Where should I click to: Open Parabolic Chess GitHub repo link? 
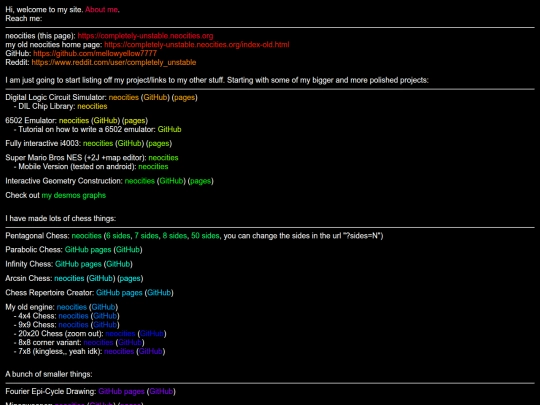point(128,250)
